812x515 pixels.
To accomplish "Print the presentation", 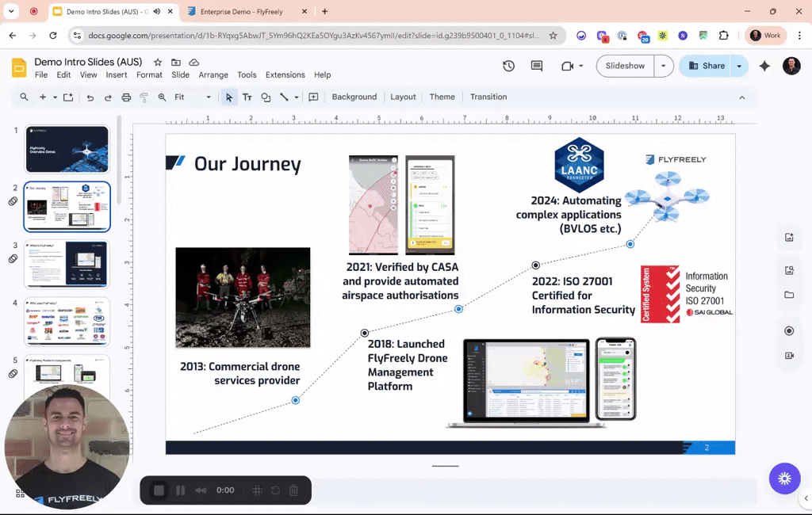I will coord(126,97).
